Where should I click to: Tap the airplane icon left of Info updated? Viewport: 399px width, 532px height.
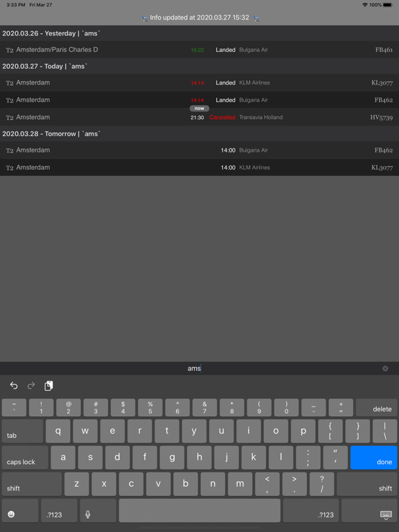[x=145, y=18]
